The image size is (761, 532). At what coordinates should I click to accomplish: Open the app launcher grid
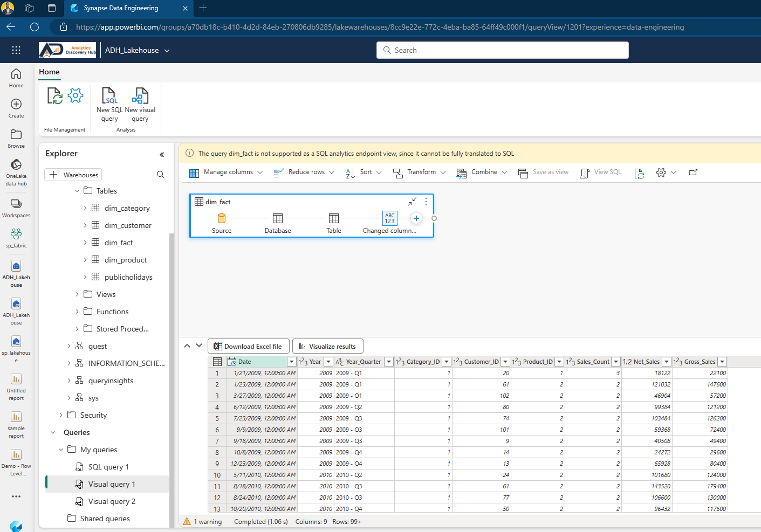(16, 50)
